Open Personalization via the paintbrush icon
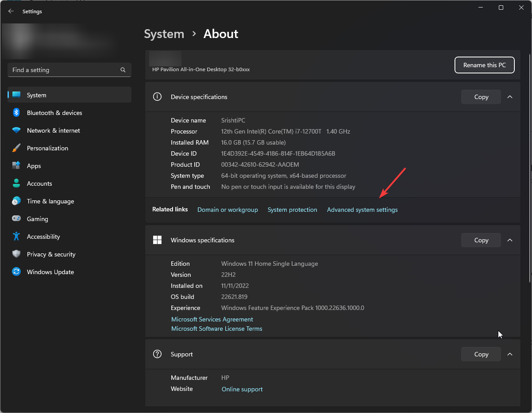 point(16,148)
